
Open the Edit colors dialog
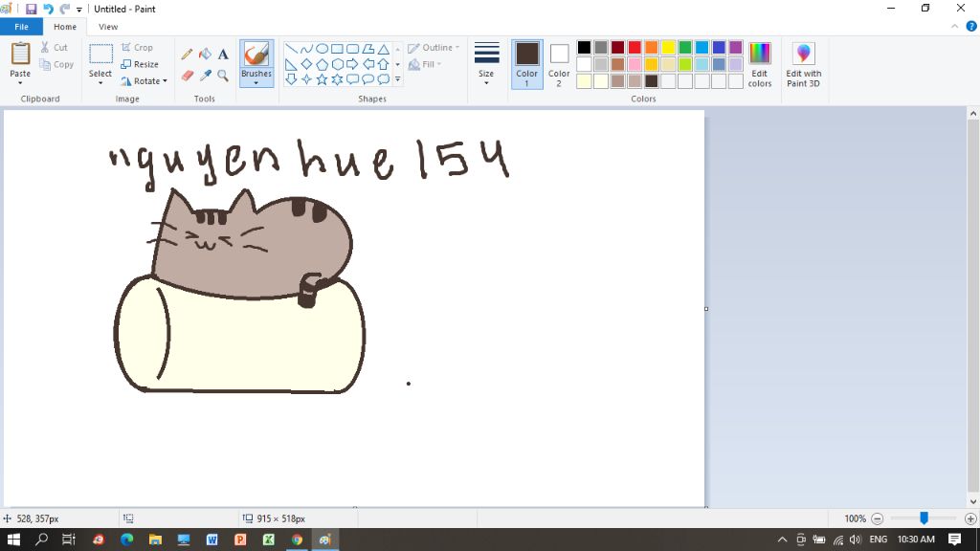(759, 65)
